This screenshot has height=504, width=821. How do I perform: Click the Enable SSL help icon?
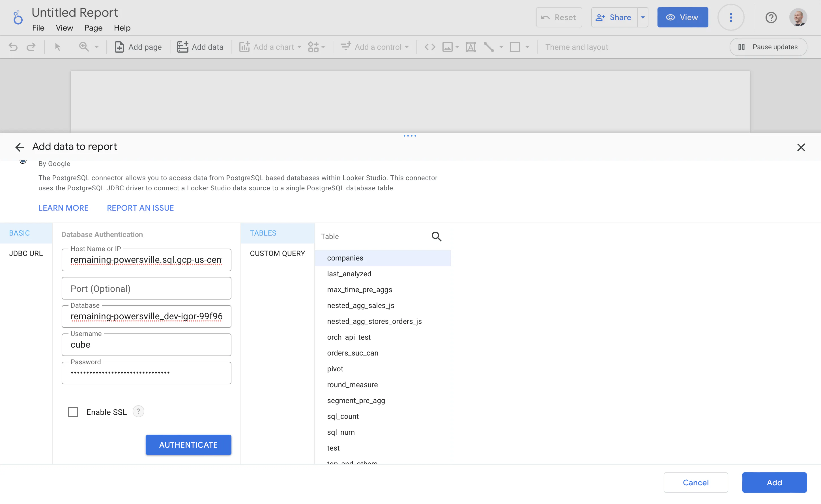[x=138, y=411]
